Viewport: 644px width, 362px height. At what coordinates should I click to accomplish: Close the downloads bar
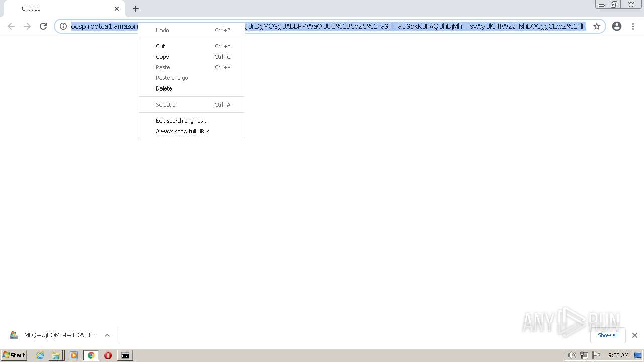click(635, 335)
